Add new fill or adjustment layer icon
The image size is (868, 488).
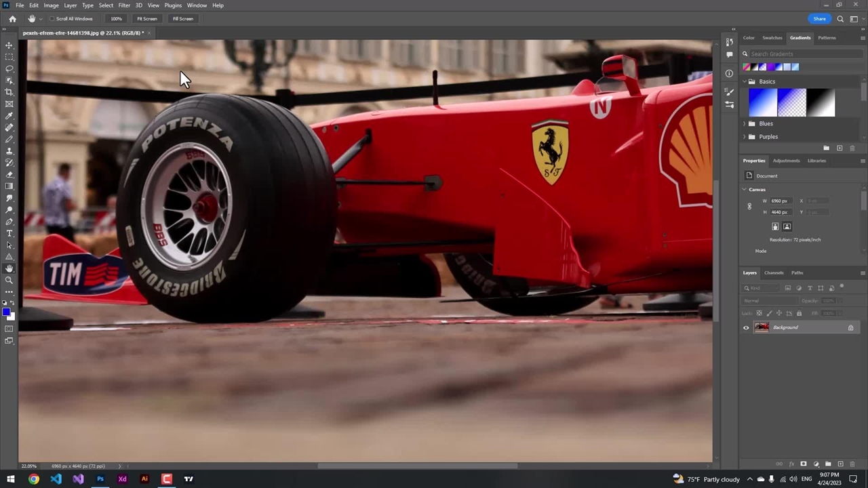point(816,464)
